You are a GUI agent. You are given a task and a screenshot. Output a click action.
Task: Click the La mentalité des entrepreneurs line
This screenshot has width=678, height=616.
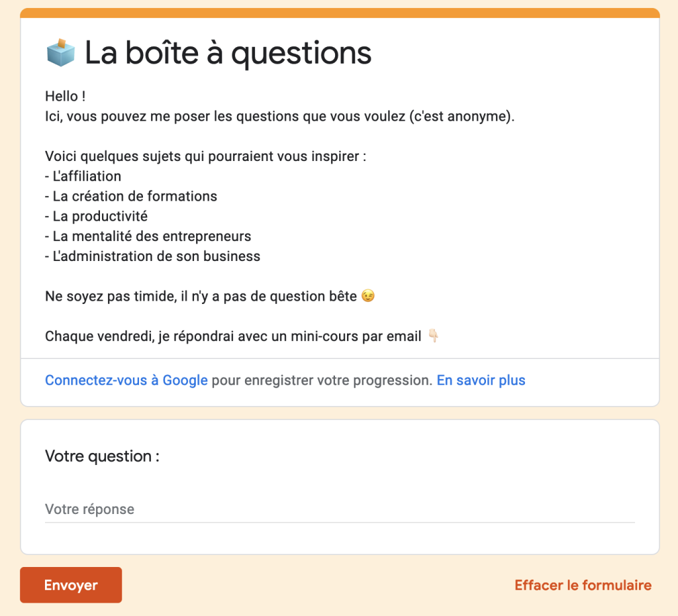pyautogui.click(x=148, y=236)
